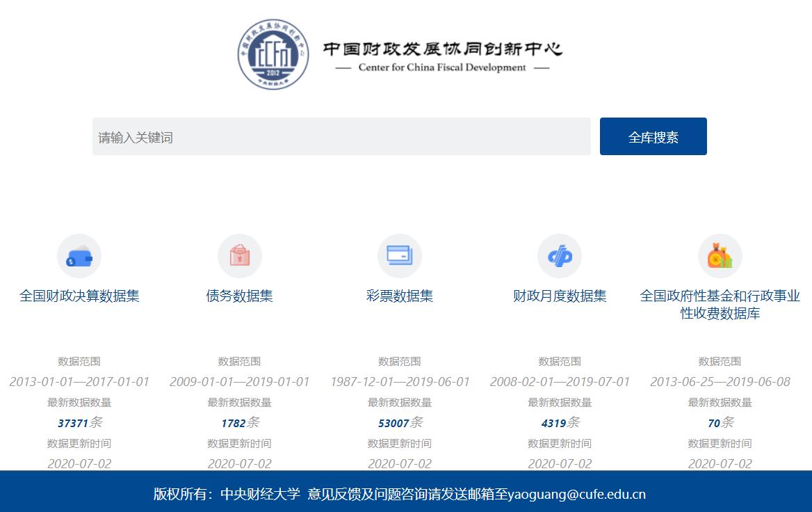Select the date range 2009-01-01—2019-01-01
Viewport: 812px width, 512px height.
[239, 382]
